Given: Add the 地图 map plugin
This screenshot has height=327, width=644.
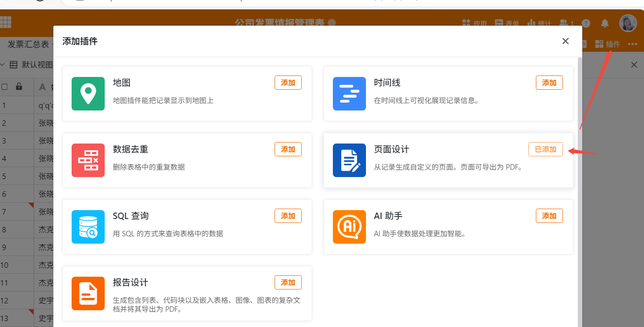Looking at the screenshot, I should pos(288,83).
